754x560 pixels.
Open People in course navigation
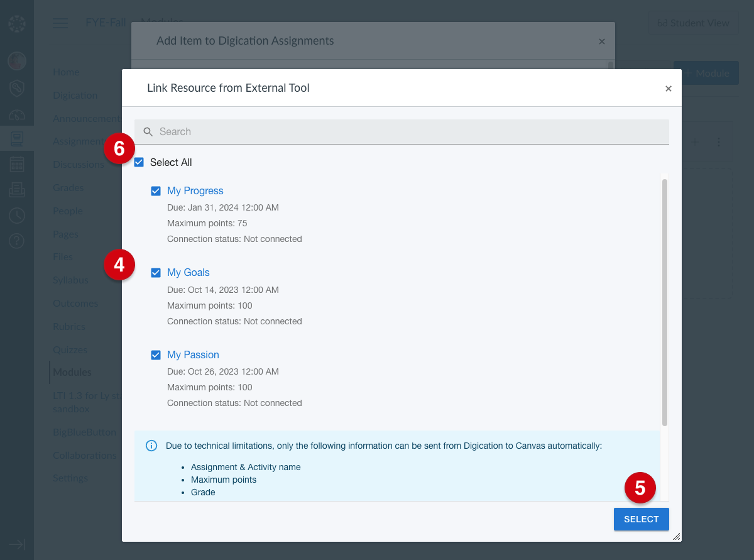(68, 211)
